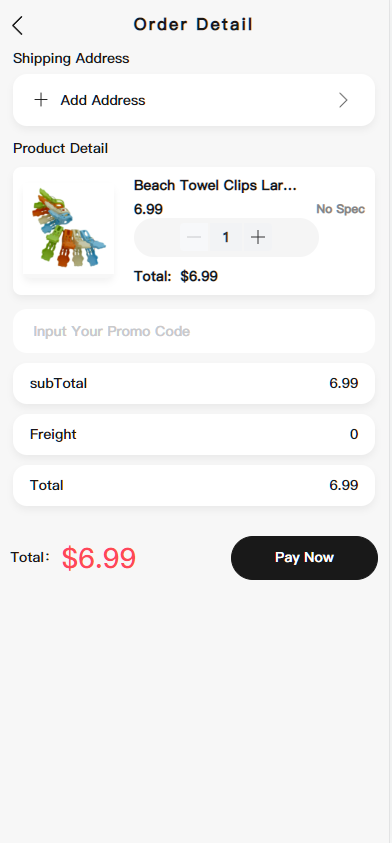Click the Total summary row
The width and height of the screenshot is (392, 843).
(x=194, y=485)
